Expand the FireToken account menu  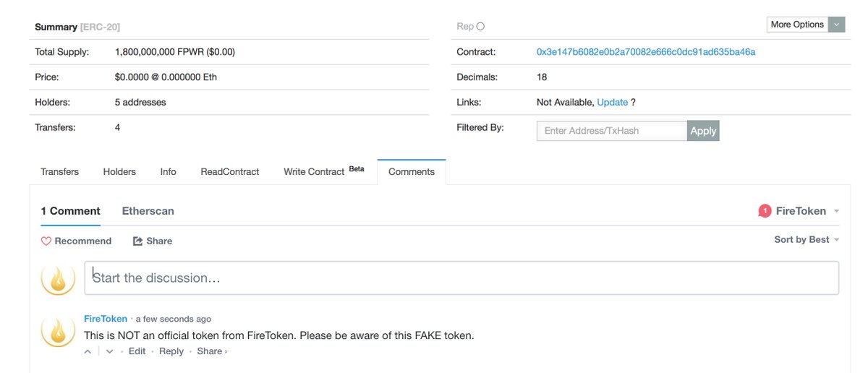pyautogui.click(x=807, y=211)
